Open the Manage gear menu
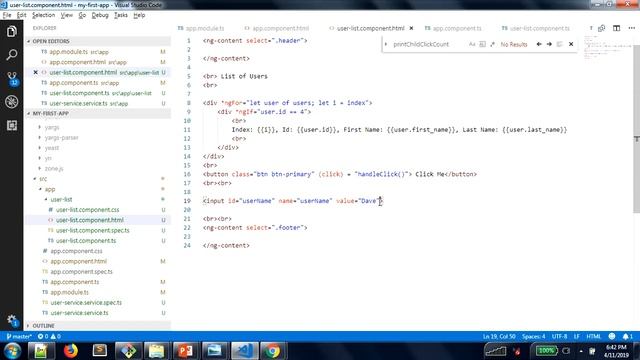The image size is (640, 360). point(12,320)
